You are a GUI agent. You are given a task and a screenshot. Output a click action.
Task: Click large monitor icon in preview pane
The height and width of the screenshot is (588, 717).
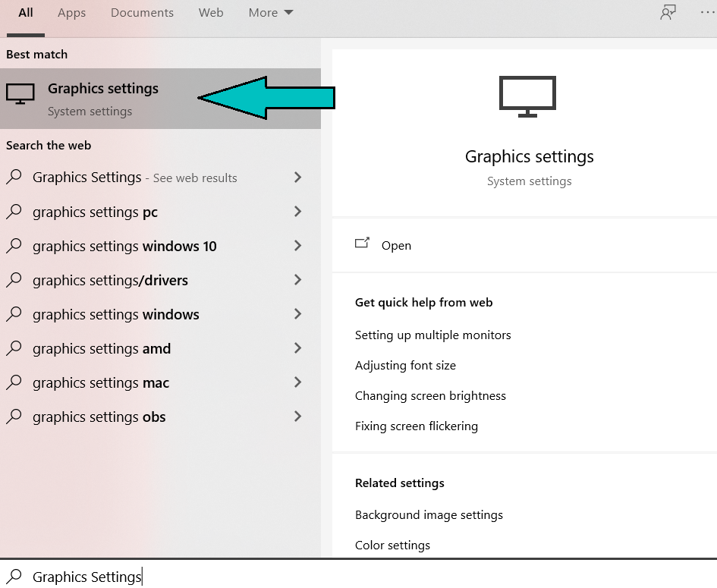(x=527, y=96)
